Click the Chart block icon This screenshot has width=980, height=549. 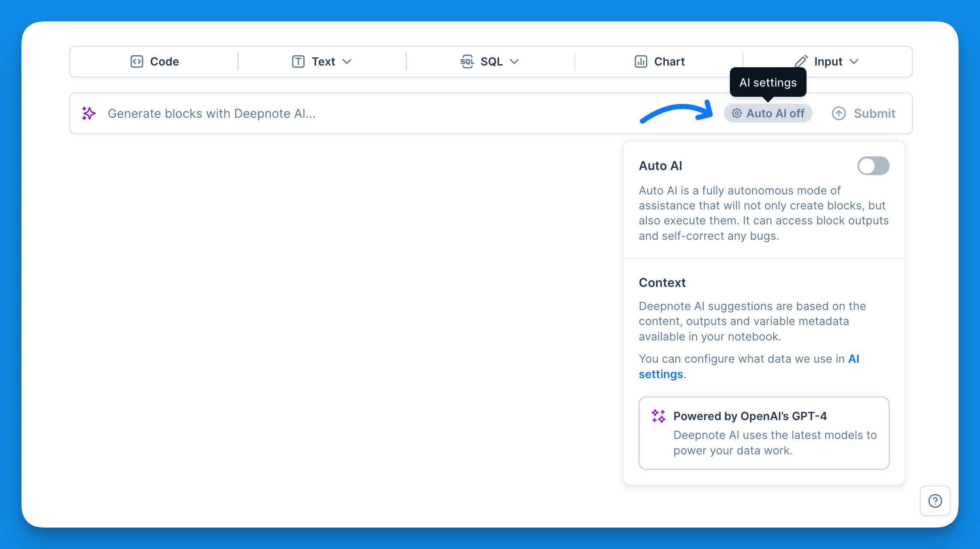tap(639, 61)
